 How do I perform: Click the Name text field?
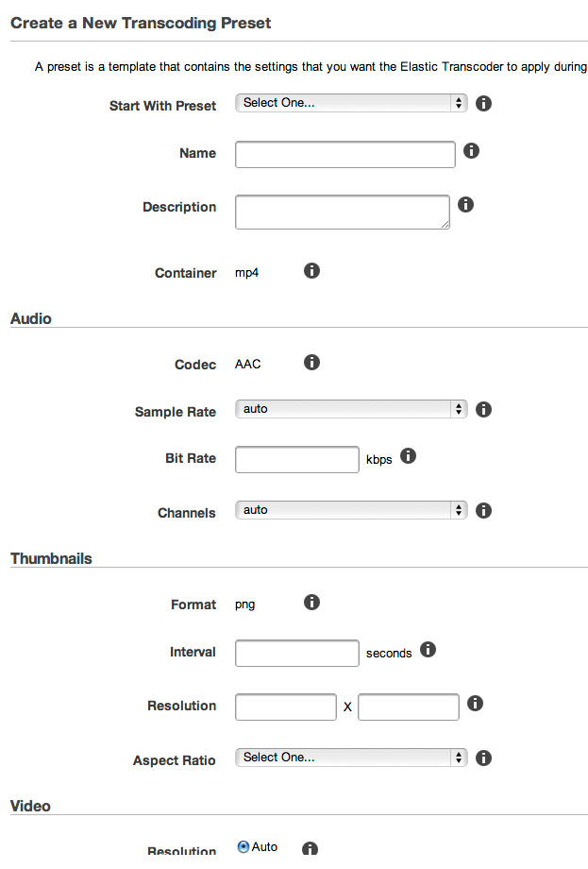coord(345,154)
